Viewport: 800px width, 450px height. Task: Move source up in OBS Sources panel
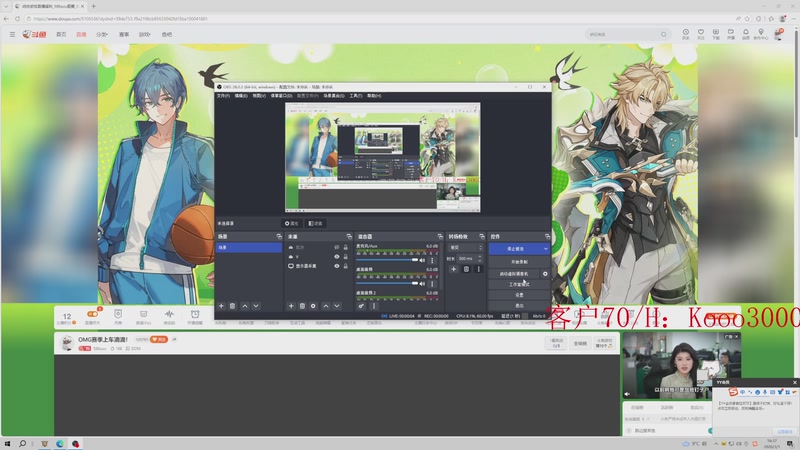[x=326, y=306]
